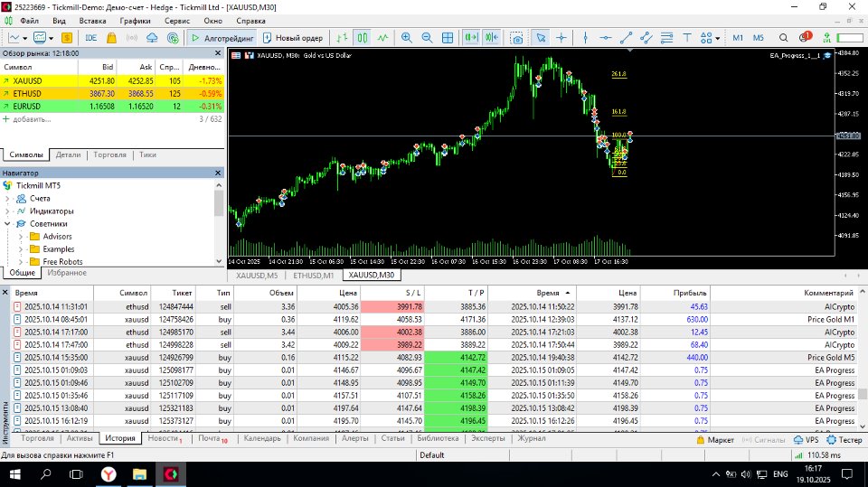The width and height of the screenshot is (868, 487).
Task: Click the dollar symbols icon in toolbar
Action: coord(66,38)
